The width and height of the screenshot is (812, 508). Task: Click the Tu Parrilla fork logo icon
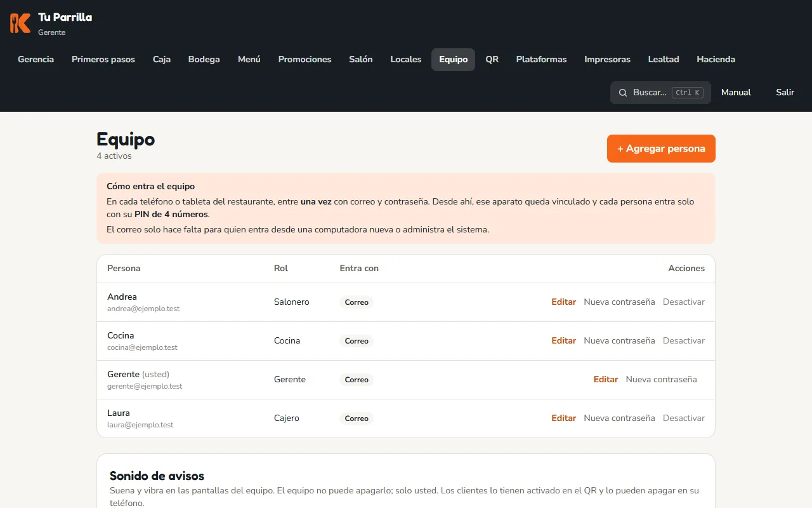pyautogui.click(x=20, y=23)
